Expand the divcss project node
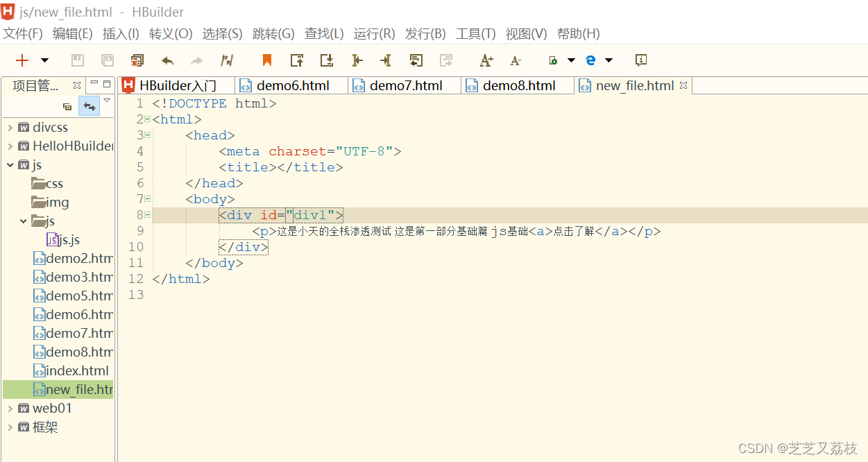 tap(10, 128)
